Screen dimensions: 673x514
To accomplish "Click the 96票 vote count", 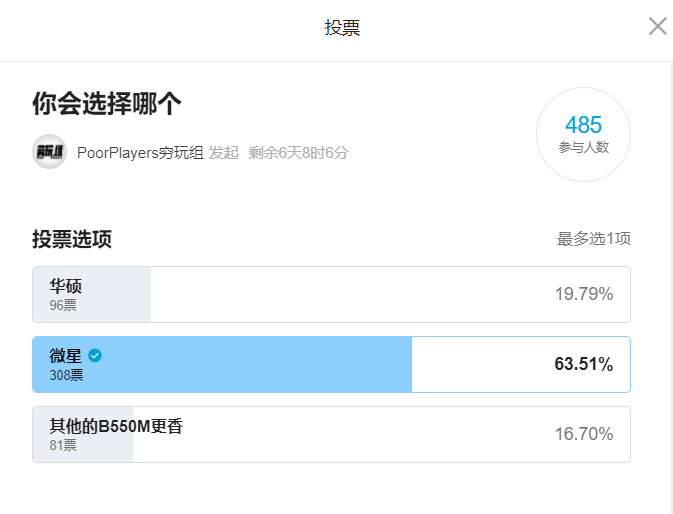I will pos(63,305).
